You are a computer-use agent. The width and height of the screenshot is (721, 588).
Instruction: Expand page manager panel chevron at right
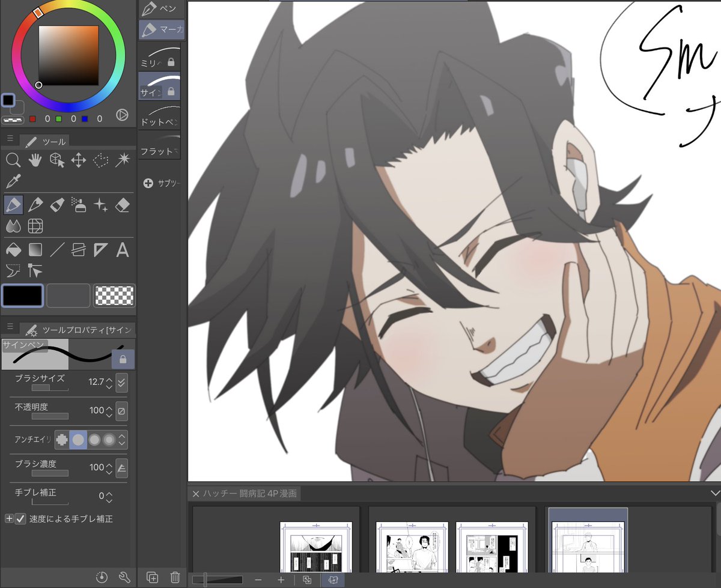pos(714,493)
